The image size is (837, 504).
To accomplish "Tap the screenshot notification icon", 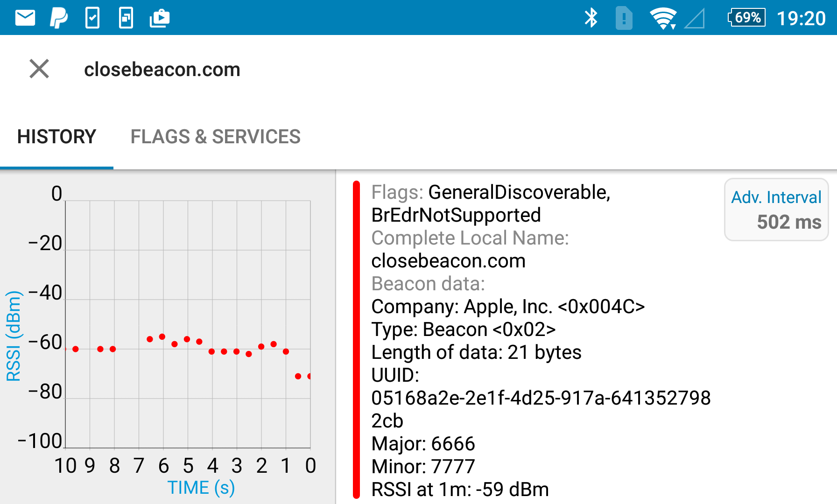I will 126,18.
